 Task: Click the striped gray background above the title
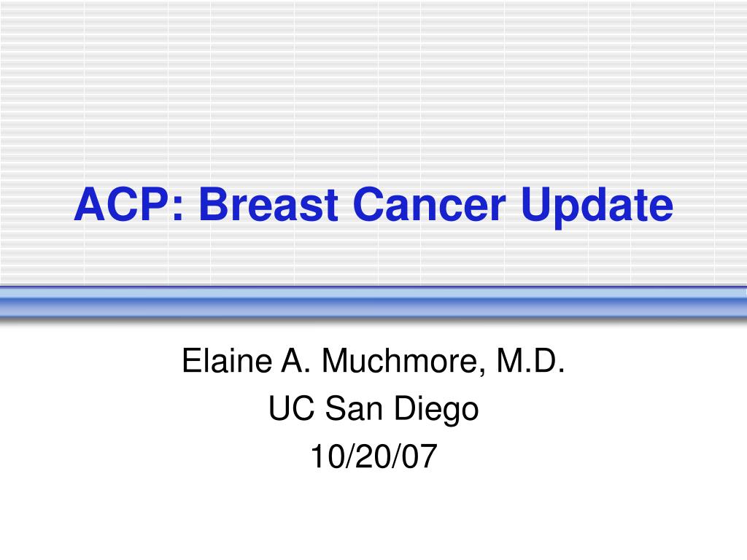click(x=373, y=86)
